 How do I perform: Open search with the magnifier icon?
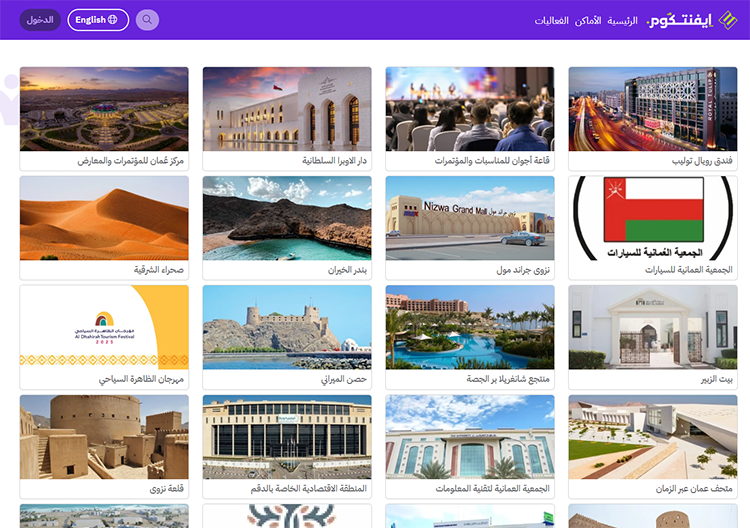pyautogui.click(x=147, y=20)
